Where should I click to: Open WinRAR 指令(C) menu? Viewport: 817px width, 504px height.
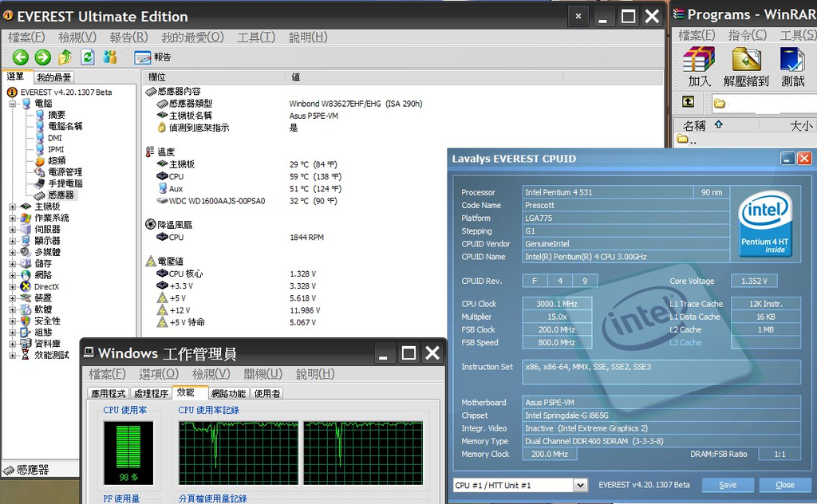(x=747, y=35)
